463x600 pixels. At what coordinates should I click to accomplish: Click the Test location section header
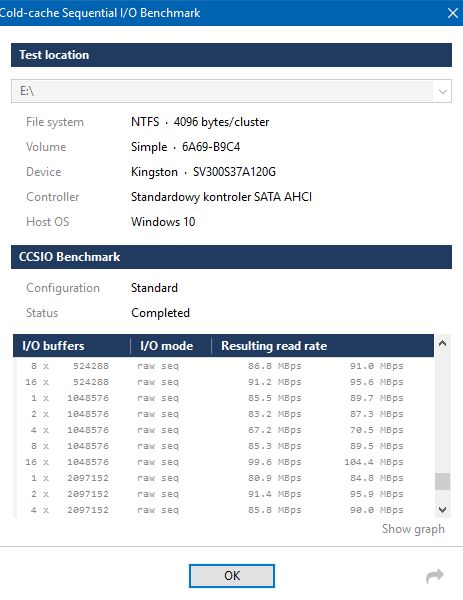click(x=231, y=55)
